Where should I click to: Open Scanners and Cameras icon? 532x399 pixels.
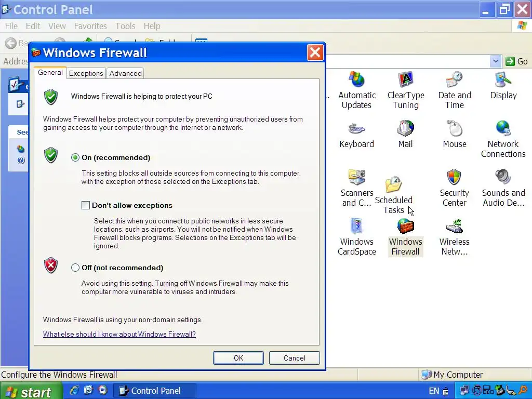(356, 177)
